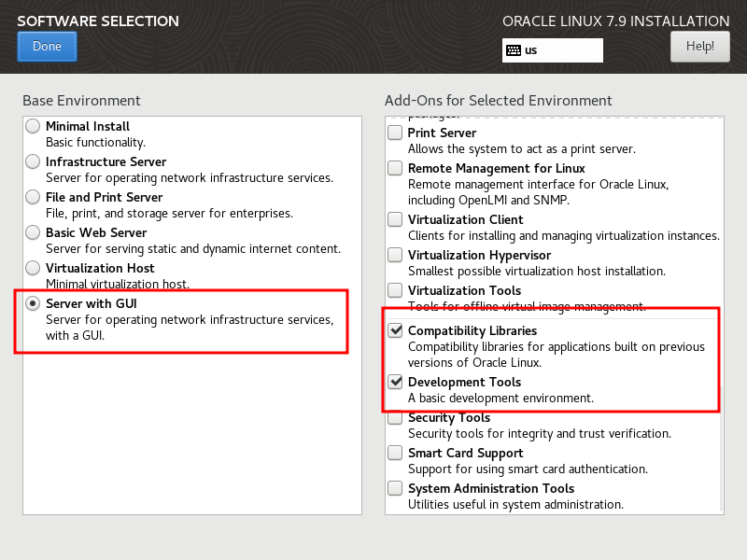This screenshot has height=560, width=747.
Task: Click the 'Basic Web Server' label
Action: click(x=96, y=232)
